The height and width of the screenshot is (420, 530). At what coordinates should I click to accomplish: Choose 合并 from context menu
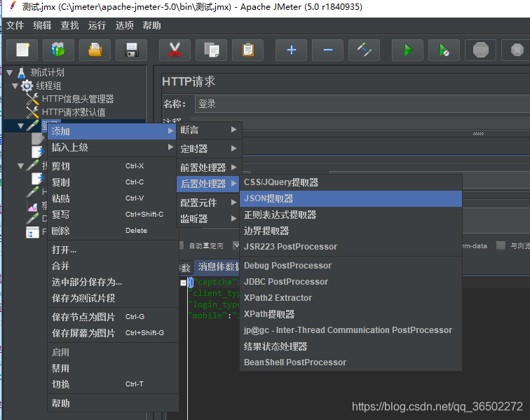click(112, 266)
